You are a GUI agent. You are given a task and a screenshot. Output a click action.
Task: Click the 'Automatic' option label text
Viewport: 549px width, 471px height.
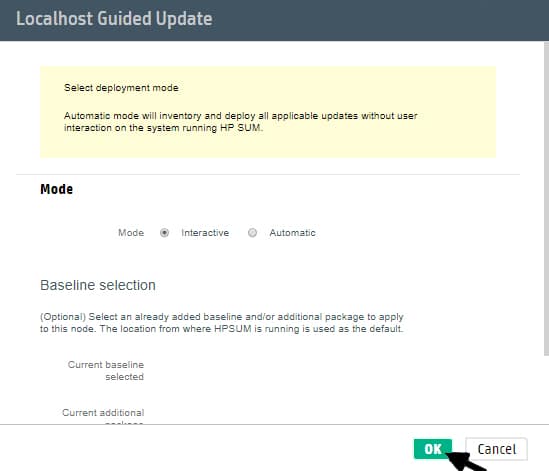pos(292,233)
